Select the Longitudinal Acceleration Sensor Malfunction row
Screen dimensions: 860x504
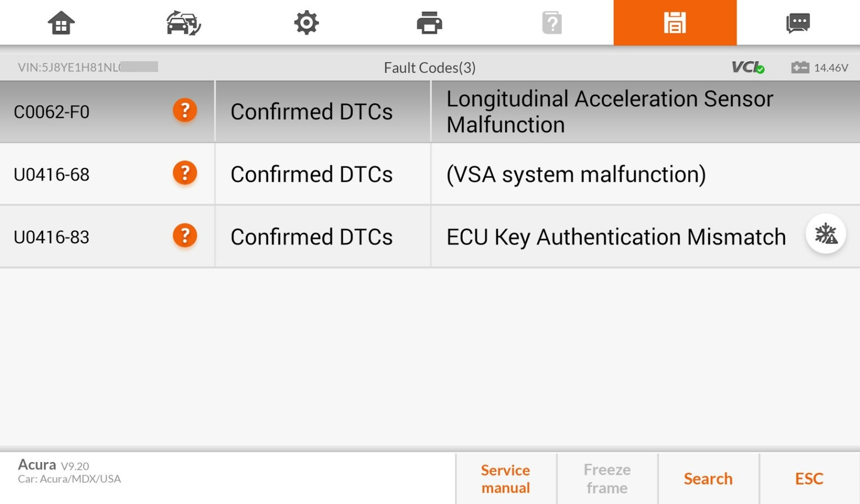pos(610,112)
